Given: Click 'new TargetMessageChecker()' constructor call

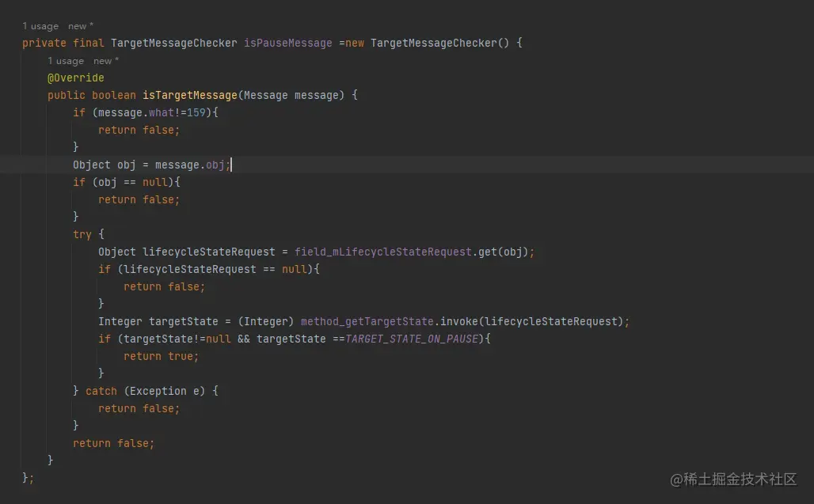Looking at the screenshot, I should [x=428, y=43].
